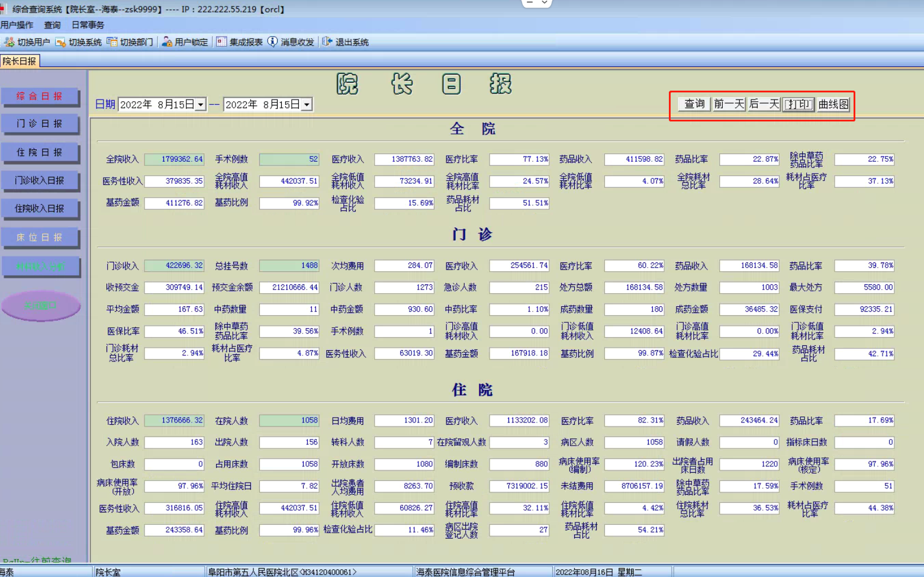The height and width of the screenshot is (577, 924).
Task: Click the 处方数量 field showing 1003
Action: click(749, 288)
